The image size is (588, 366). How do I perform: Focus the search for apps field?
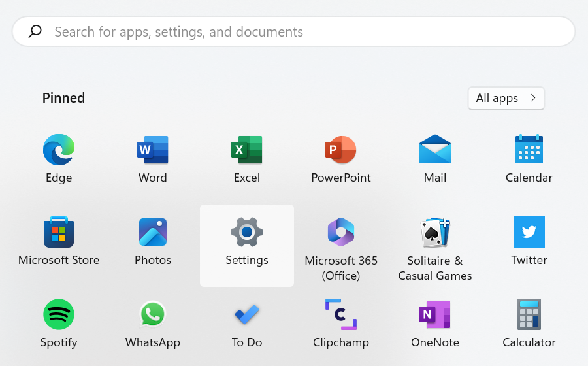pos(293,31)
